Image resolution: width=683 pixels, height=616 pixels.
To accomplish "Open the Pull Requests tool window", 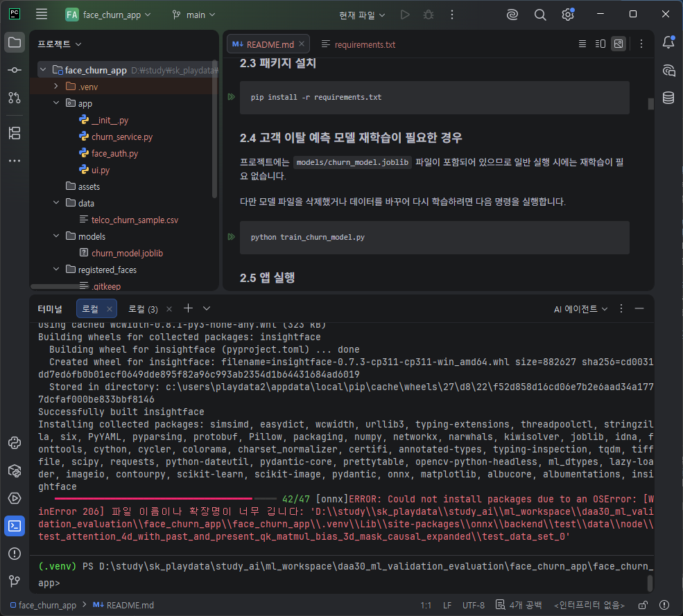I will tap(15, 98).
